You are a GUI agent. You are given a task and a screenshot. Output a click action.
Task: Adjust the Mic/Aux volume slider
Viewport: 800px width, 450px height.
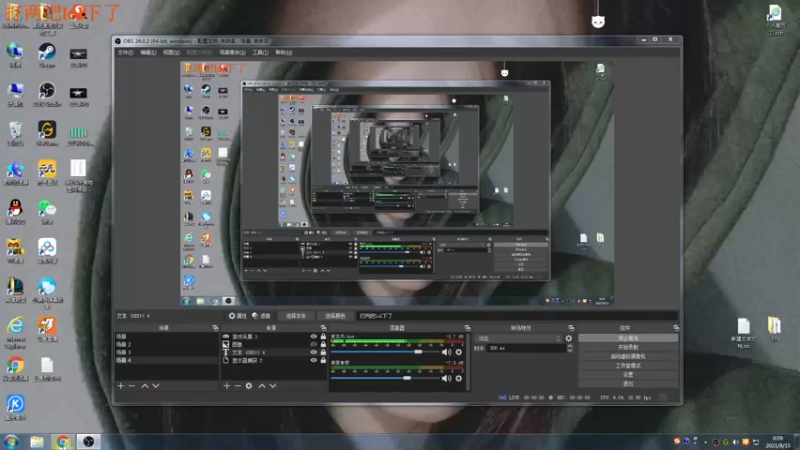[x=384, y=352]
